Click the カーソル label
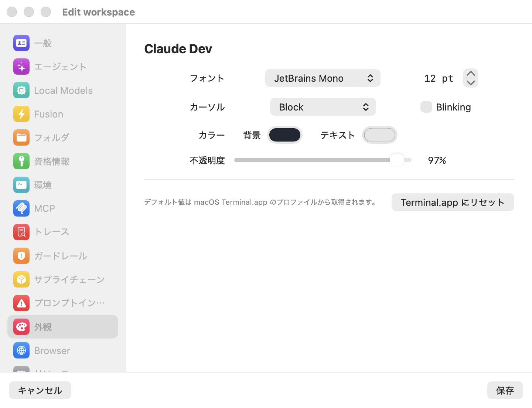This screenshot has height=408, width=532. point(207,107)
